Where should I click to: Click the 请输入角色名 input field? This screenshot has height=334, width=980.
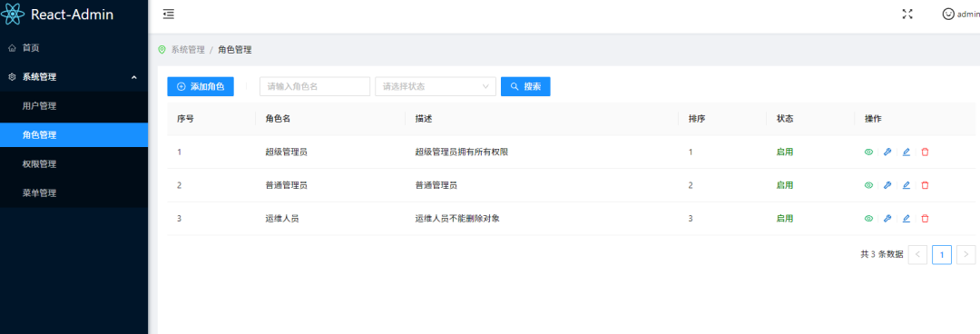pos(315,86)
